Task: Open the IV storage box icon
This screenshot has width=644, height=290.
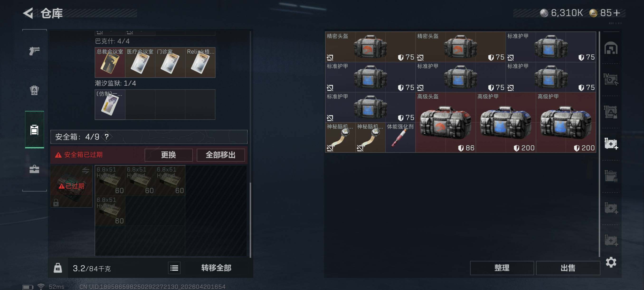Action: [611, 79]
